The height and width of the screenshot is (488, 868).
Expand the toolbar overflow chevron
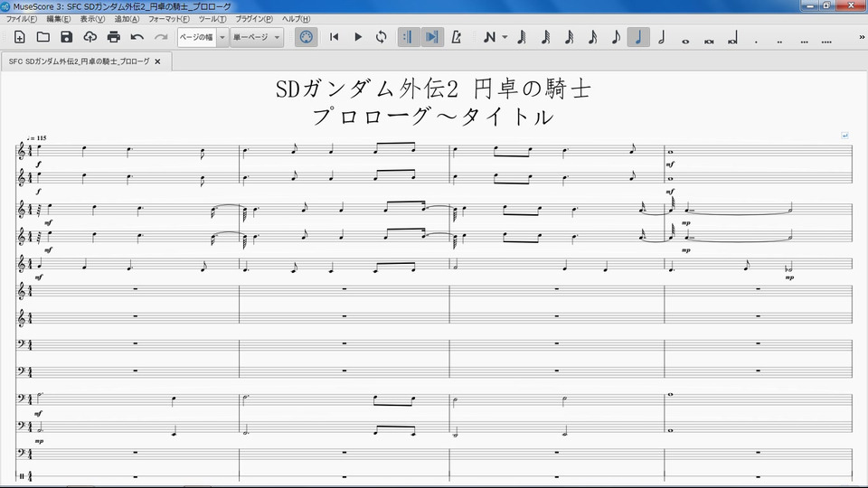click(x=862, y=37)
